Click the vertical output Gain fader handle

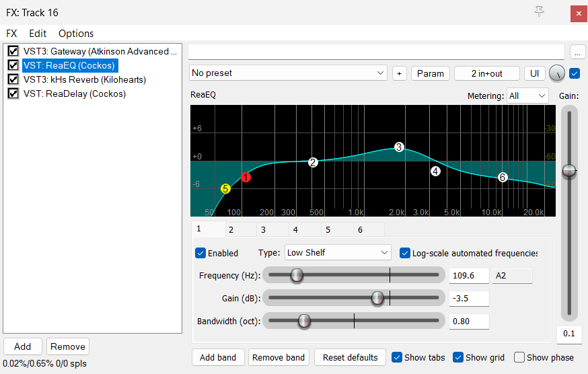[569, 171]
